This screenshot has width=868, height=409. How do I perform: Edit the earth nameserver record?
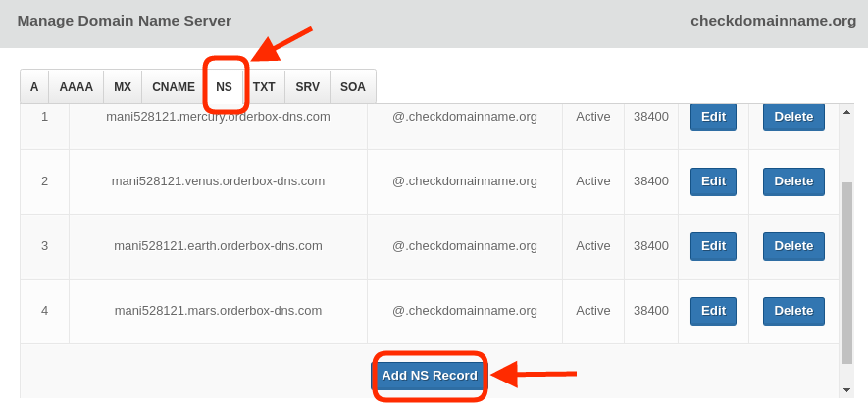point(714,246)
